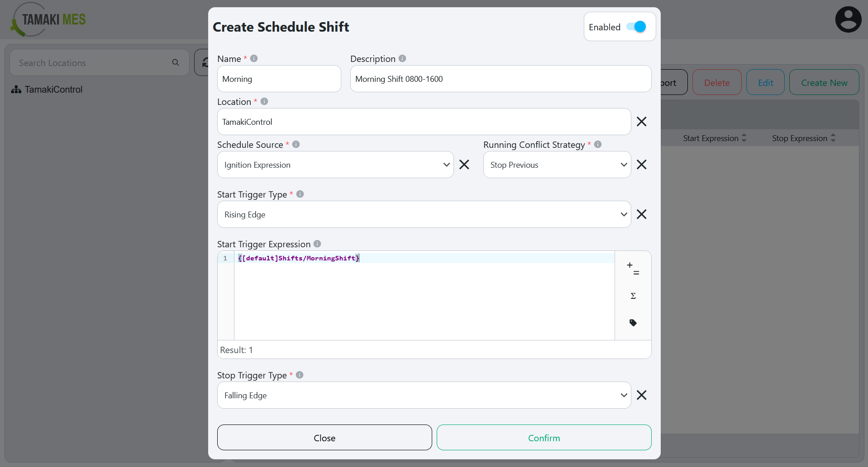Screen dimensions: 868x467
Task: Confirm the schedule shift creation
Action: pos(544,437)
